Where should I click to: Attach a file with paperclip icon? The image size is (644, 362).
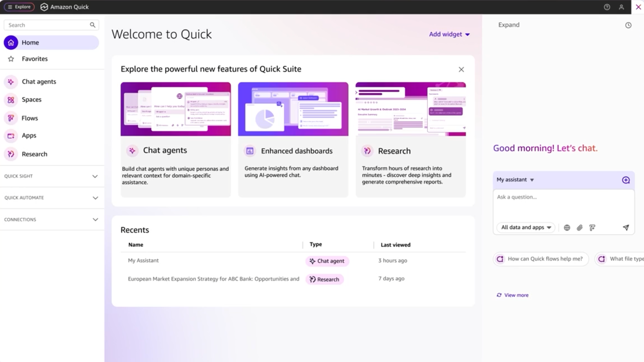(580, 228)
